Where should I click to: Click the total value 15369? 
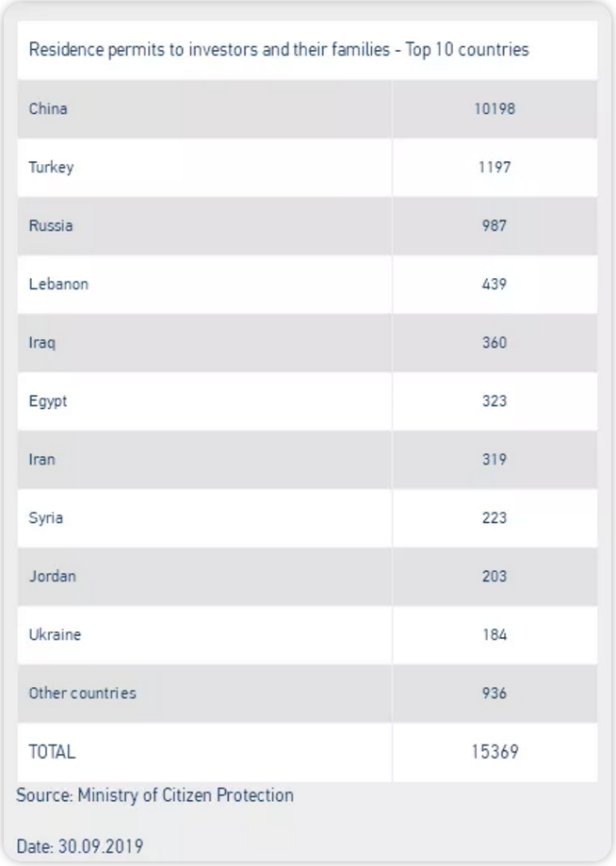coord(494,752)
